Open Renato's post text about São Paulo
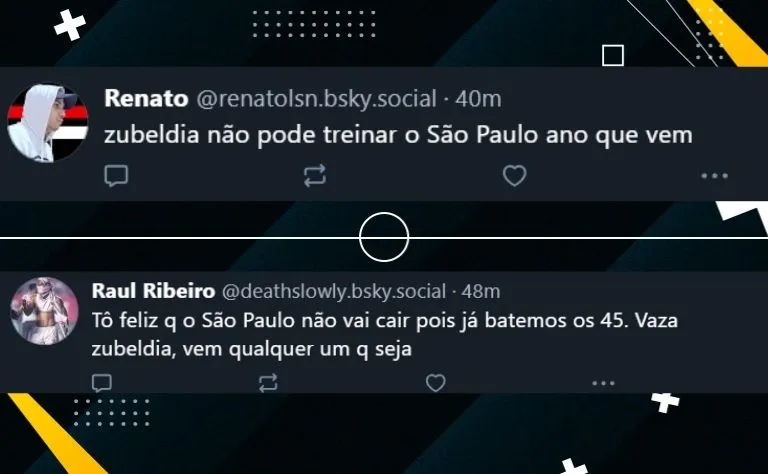The height and width of the screenshot is (474, 768). [398, 135]
